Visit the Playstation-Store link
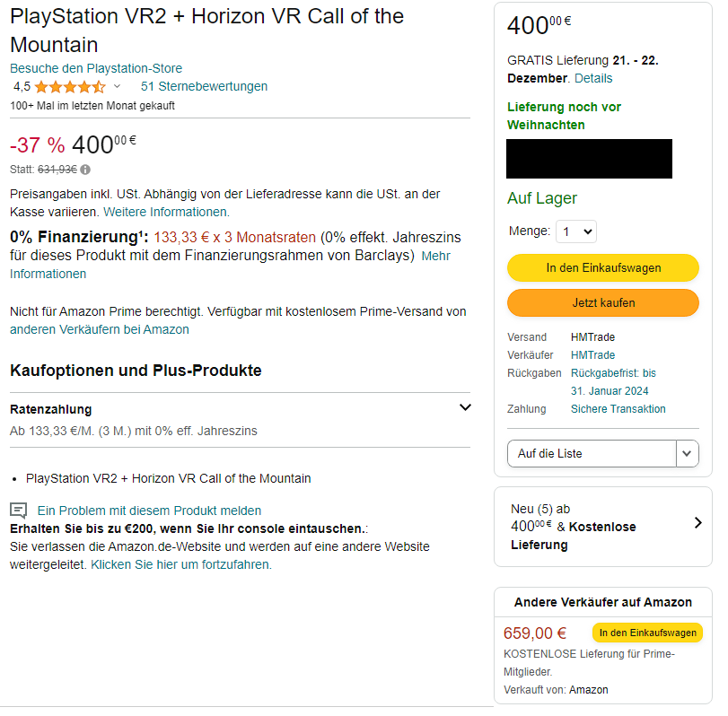Screen dimensions: 728x716 [x=96, y=68]
